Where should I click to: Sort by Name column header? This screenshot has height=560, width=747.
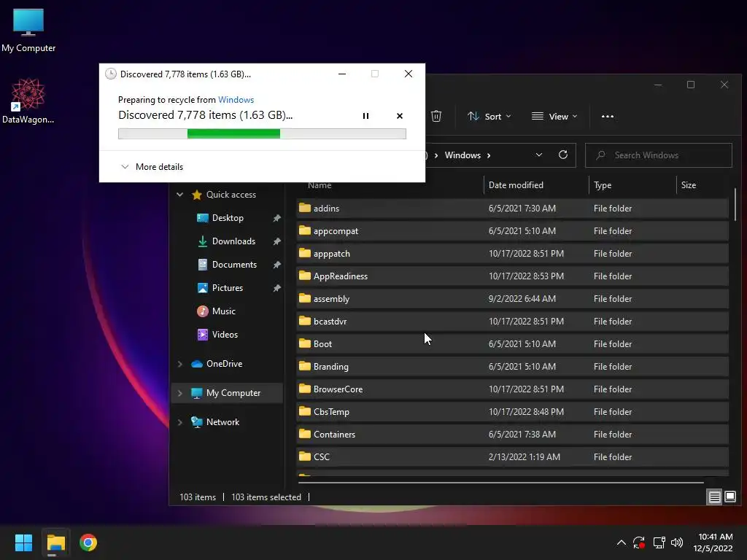320,185
